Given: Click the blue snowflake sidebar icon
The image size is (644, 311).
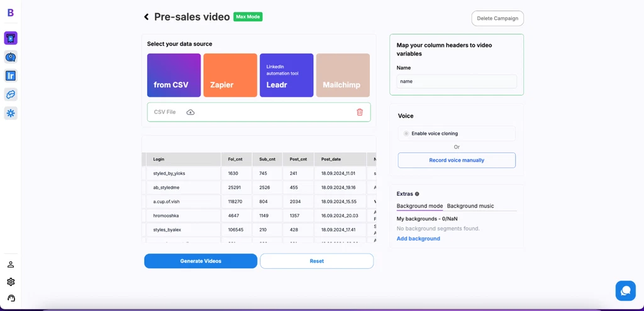Looking at the screenshot, I should click(x=11, y=113).
